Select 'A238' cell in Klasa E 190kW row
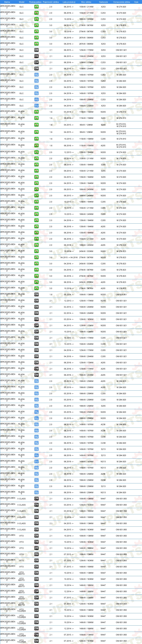Image resolution: width=142 pixels, height=644 pixels. tap(103, 474)
